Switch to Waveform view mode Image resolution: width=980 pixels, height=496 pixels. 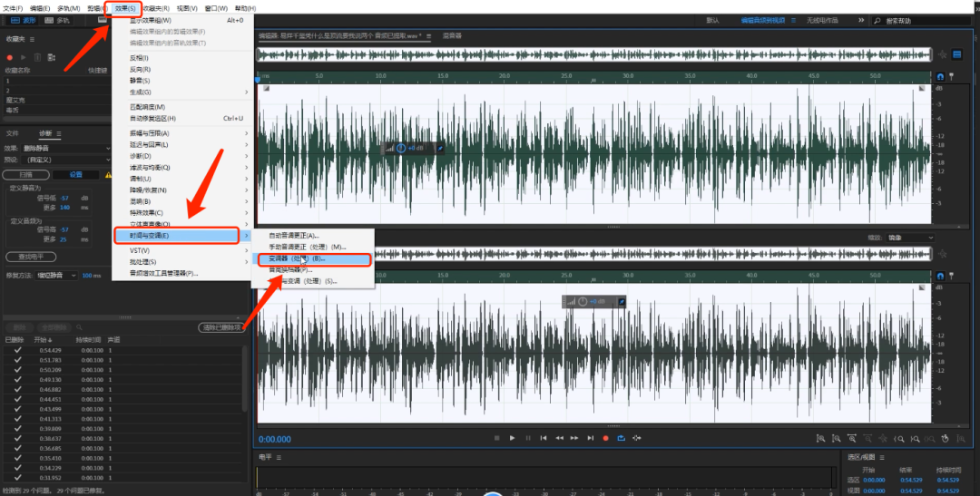point(24,21)
